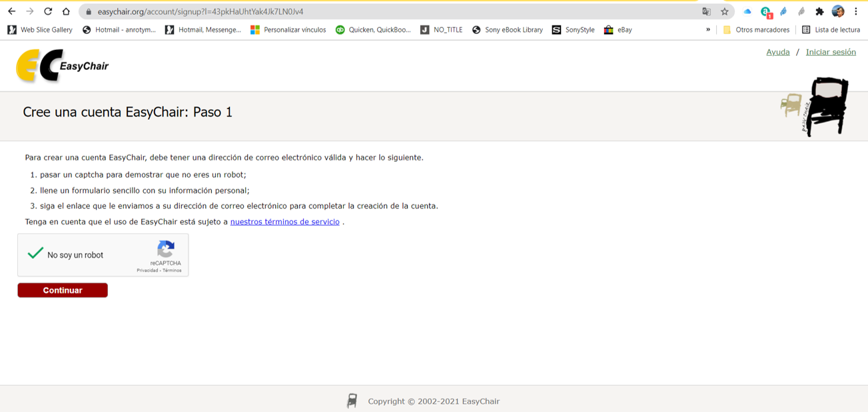Screen dimensions: 868x412
Task: Open nuestros términos de servicio link
Action: point(284,222)
